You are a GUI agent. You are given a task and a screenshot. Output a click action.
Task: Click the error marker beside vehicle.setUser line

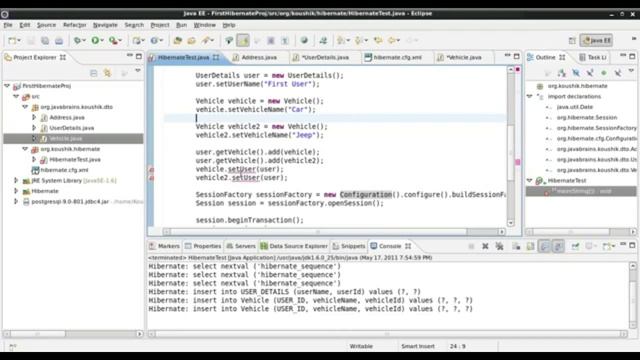pos(151,169)
